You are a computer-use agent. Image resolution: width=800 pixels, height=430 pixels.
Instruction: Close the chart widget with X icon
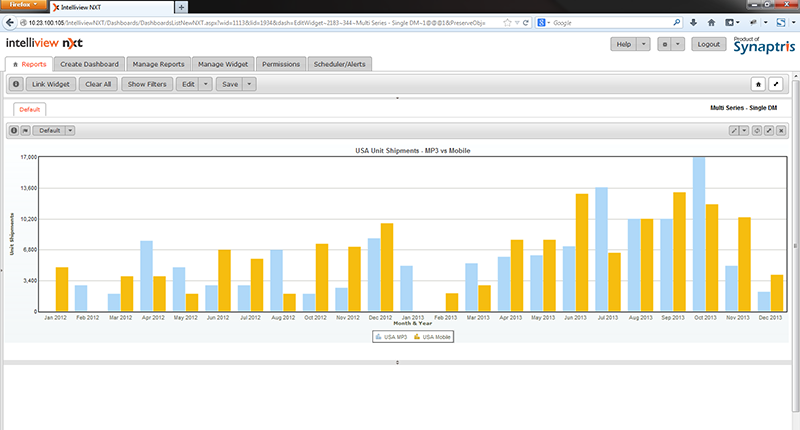pos(780,130)
